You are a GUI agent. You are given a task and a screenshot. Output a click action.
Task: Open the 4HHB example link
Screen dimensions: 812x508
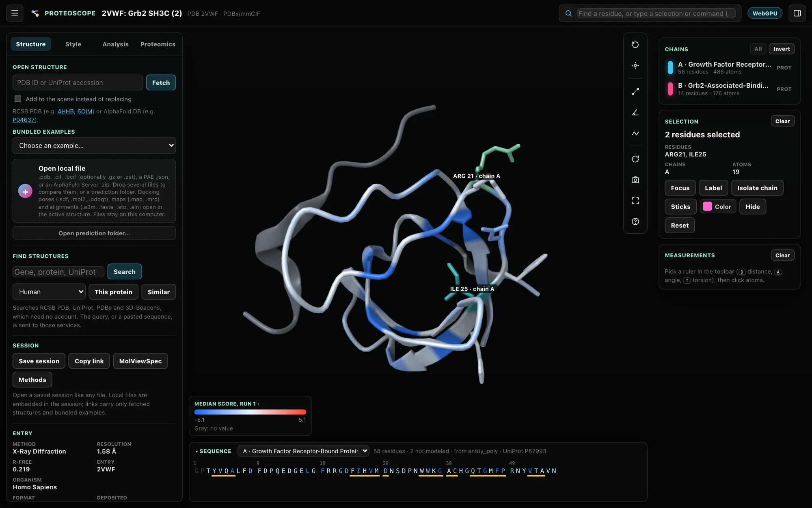point(65,111)
